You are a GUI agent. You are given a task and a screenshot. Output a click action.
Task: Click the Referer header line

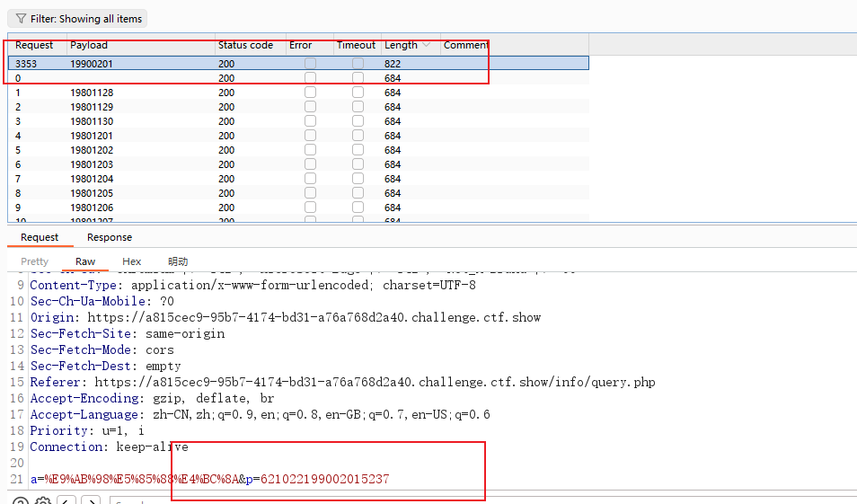[x=342, y=382]
